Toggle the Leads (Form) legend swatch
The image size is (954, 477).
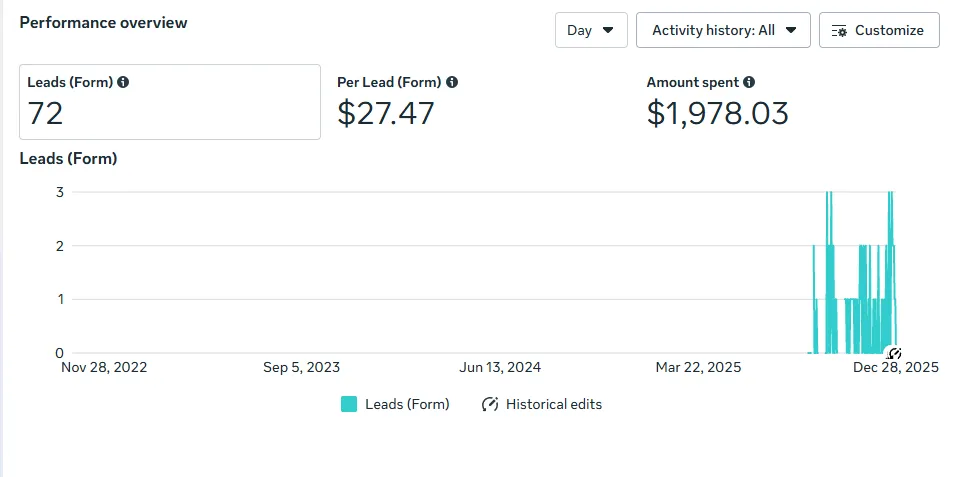click(349, 405)
